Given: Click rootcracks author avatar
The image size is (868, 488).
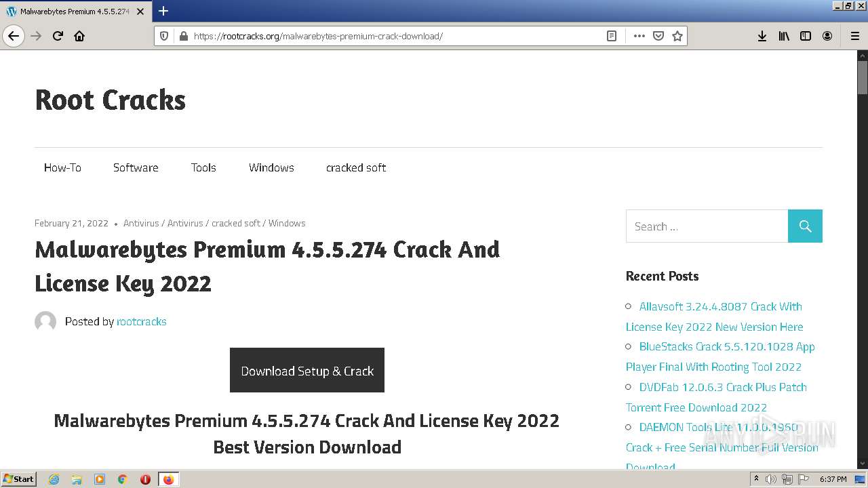Looking at the screenshot, I should [x=45, y=321].
